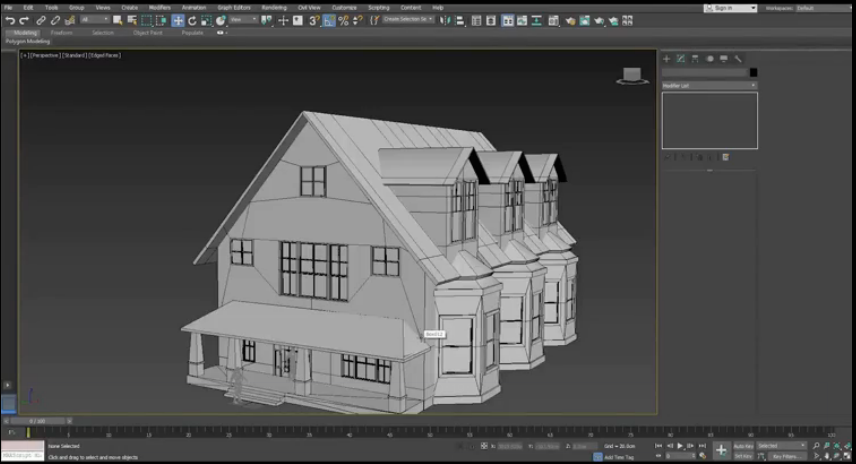Click the Bind to Space Warp icon

click(70, 21)
